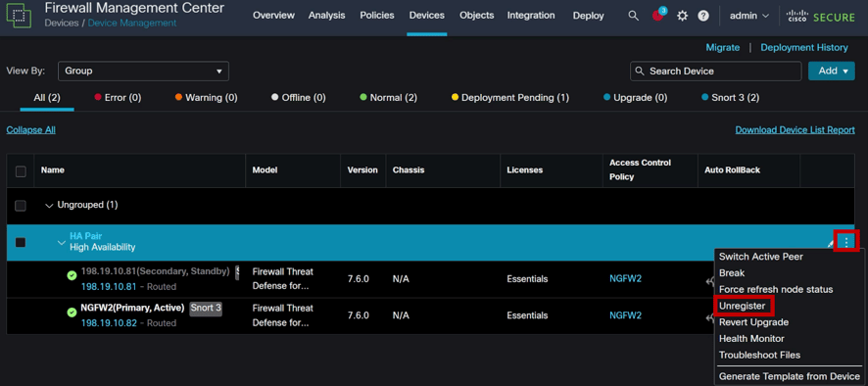
Task: Select the Warning (0) filter tab
Action: [207, 98]
